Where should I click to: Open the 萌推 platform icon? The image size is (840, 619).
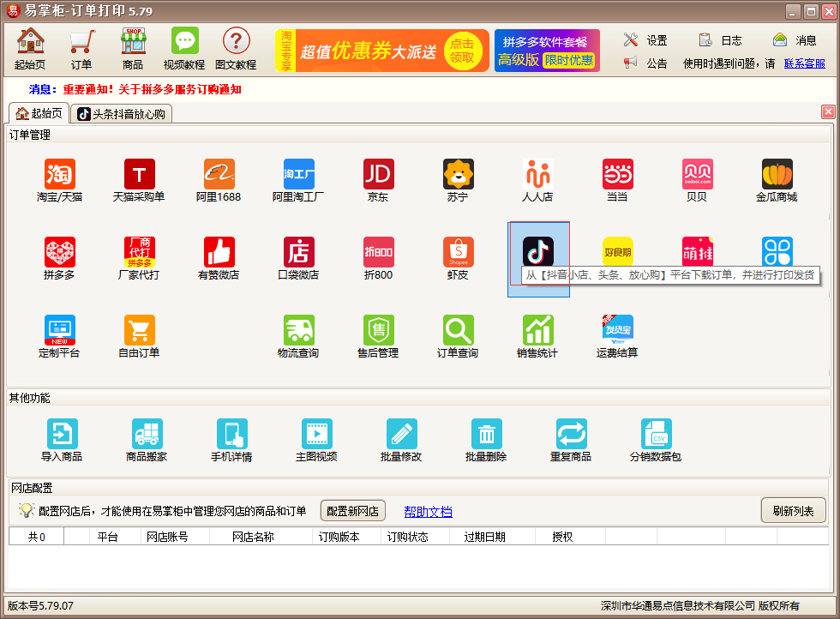(x=698, y=252)
